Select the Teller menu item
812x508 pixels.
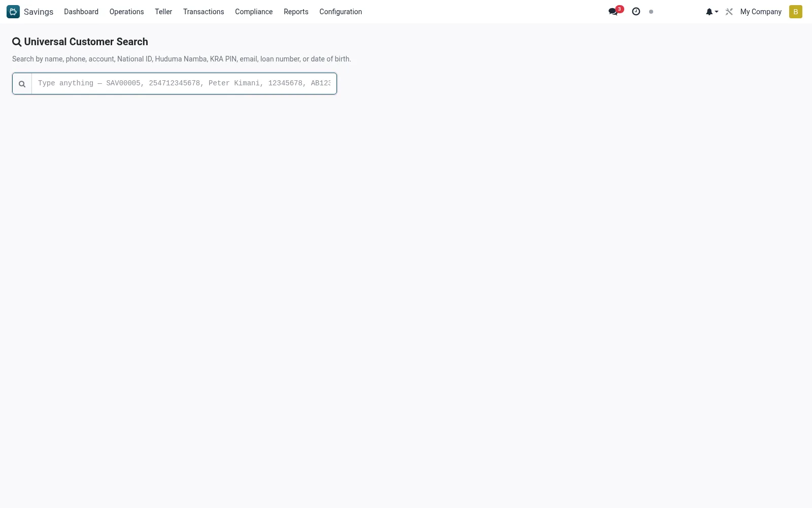163,12
